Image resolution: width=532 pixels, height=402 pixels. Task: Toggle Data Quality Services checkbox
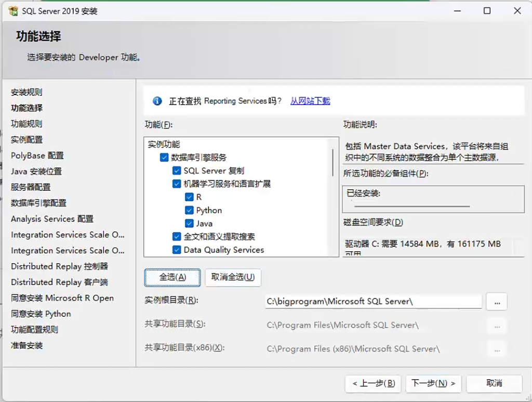coord(177,250)
